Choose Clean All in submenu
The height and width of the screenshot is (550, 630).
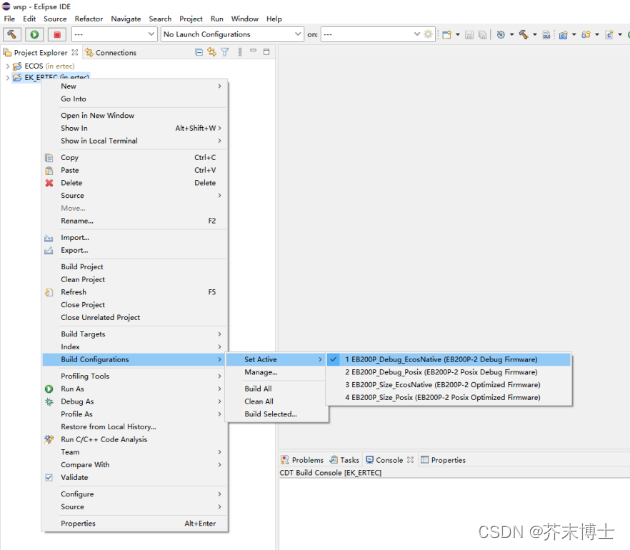pyautogui.click(x=276, y=401)
